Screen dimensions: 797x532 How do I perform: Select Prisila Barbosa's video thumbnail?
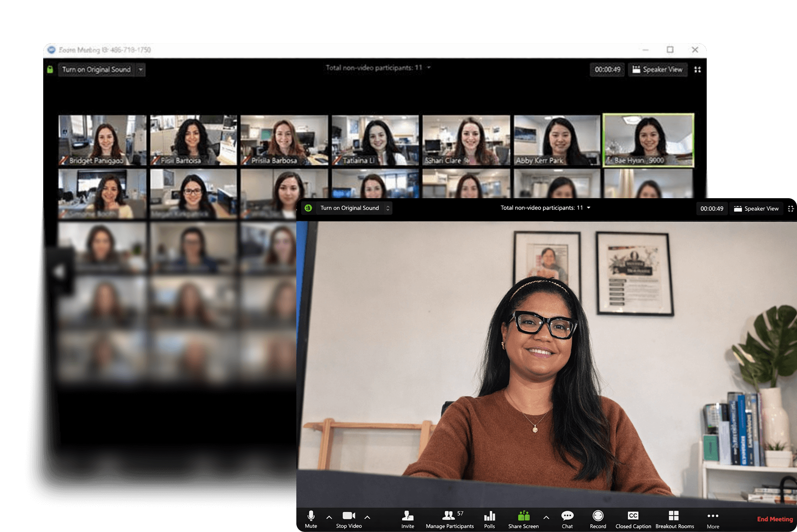click(x=284, y=140)
